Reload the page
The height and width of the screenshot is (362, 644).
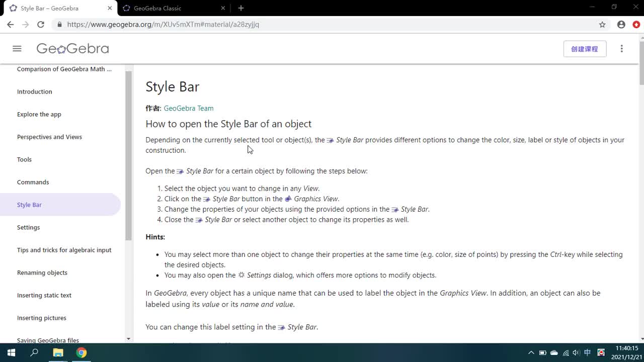(41, 24)
